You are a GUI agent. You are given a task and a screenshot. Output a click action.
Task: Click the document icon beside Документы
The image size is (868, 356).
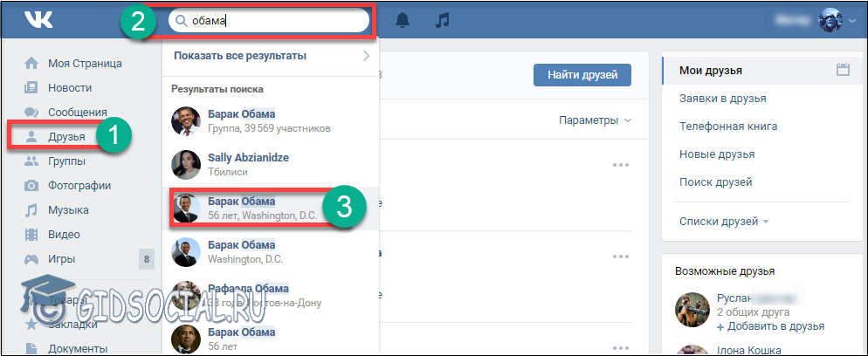click(31, 349)
